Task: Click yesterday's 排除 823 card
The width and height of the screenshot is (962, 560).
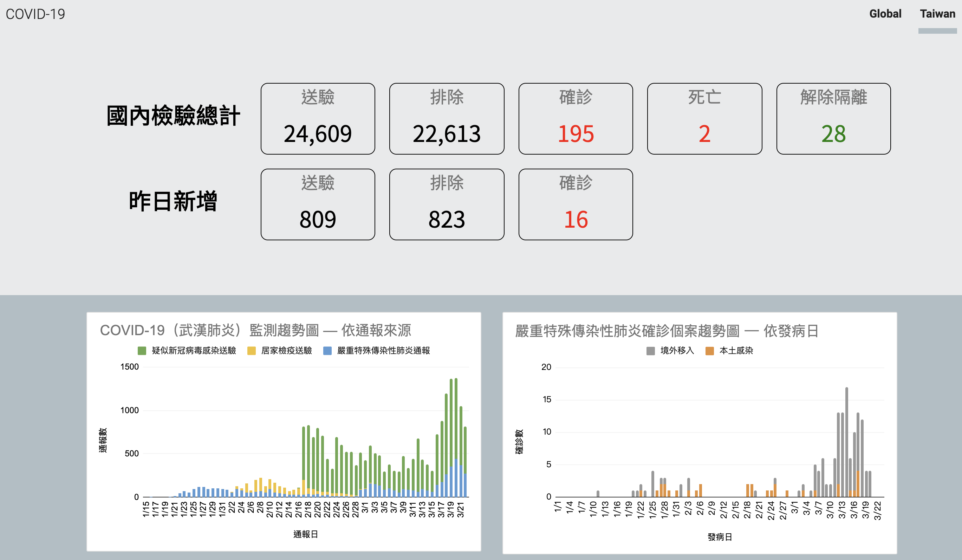Action: point(447,204)
